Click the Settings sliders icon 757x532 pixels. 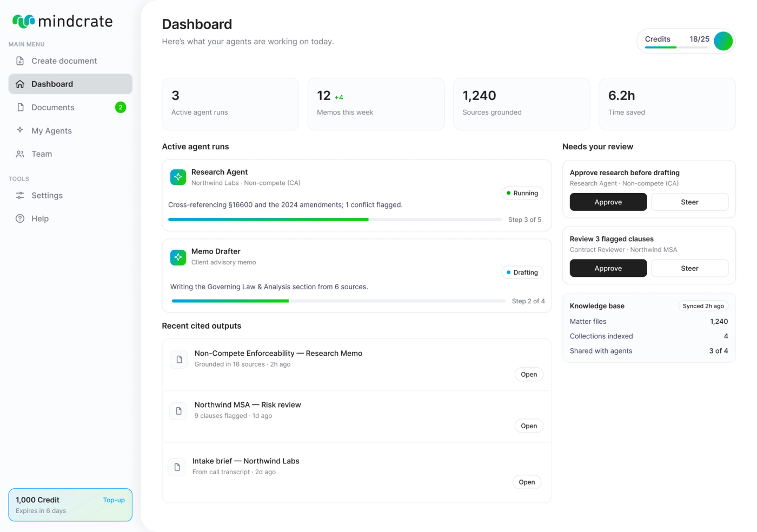click(20, 195)
